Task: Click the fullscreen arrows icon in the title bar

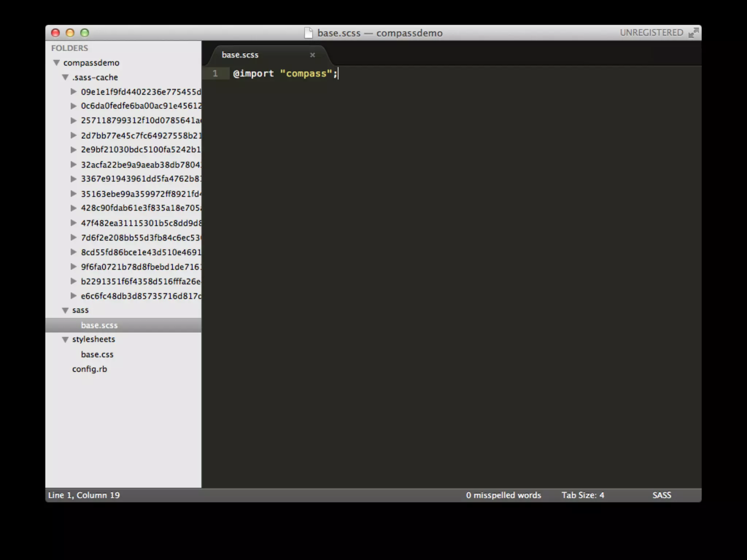Action: tap(693, 33)
